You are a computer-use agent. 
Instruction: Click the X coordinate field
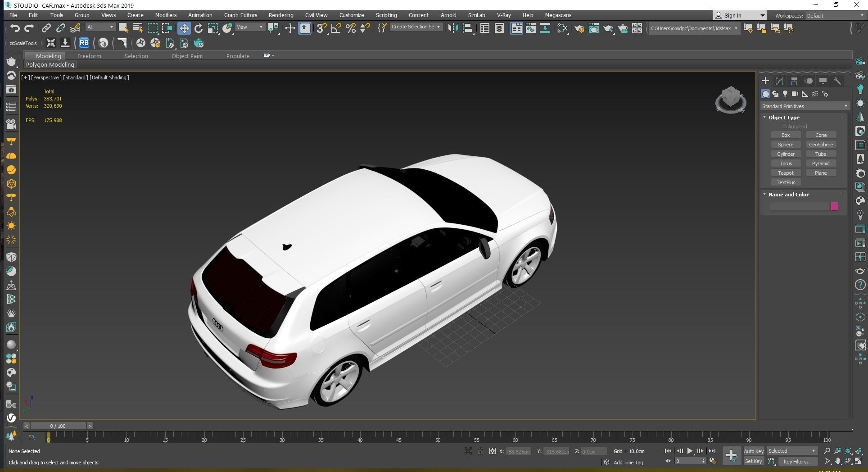[518, 451]
